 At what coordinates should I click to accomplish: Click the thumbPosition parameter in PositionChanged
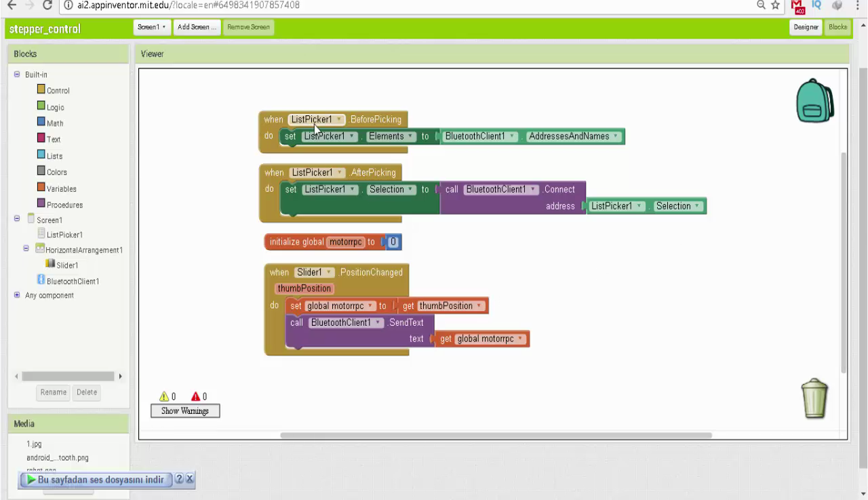(x=304, y=289)
